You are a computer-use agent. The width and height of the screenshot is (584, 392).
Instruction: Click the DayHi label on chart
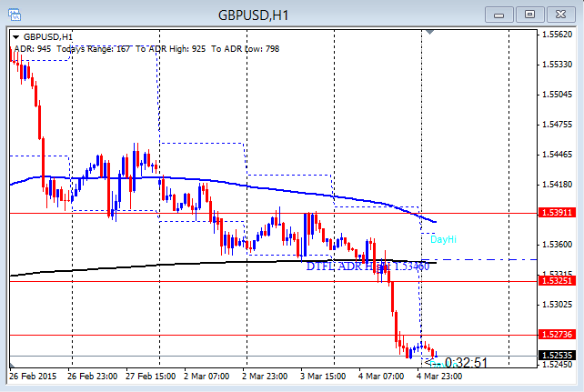[443, 239]
